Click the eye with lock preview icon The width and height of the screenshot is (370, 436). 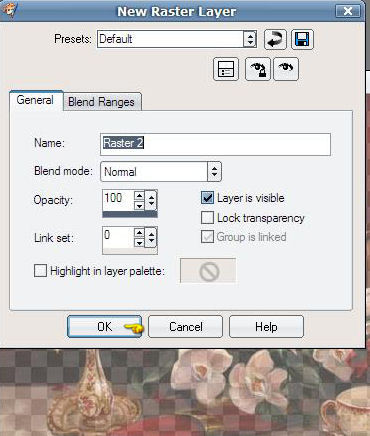click(x=257, y=69)
